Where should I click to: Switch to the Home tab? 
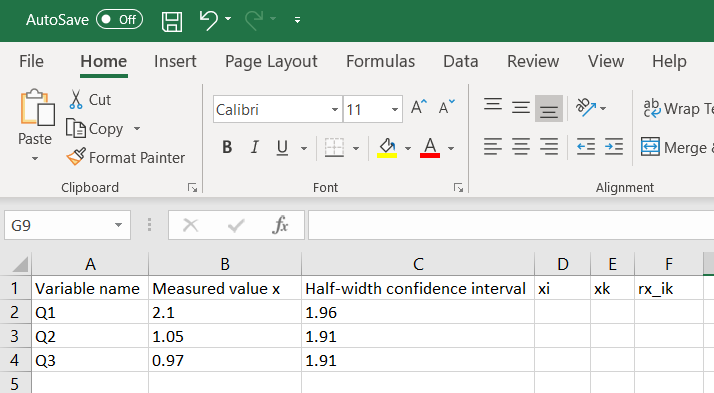coord(104,61)
